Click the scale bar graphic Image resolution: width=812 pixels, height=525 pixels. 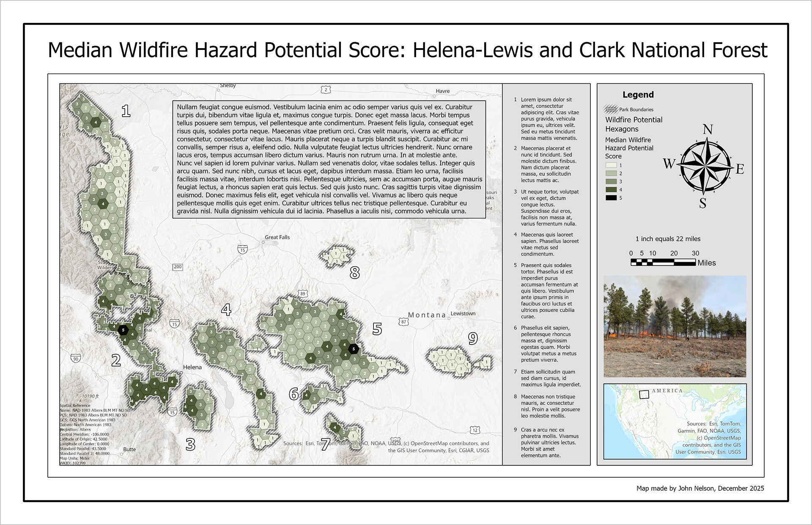click(663, 262)
